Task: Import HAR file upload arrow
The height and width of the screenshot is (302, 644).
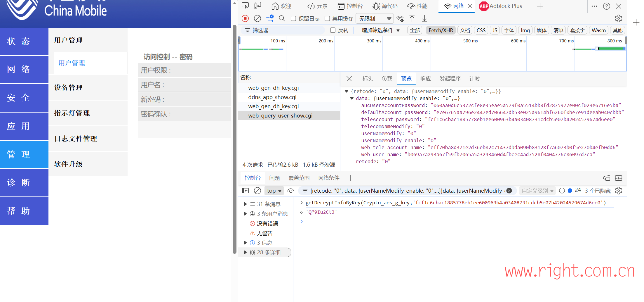Action: click(412, 19)
